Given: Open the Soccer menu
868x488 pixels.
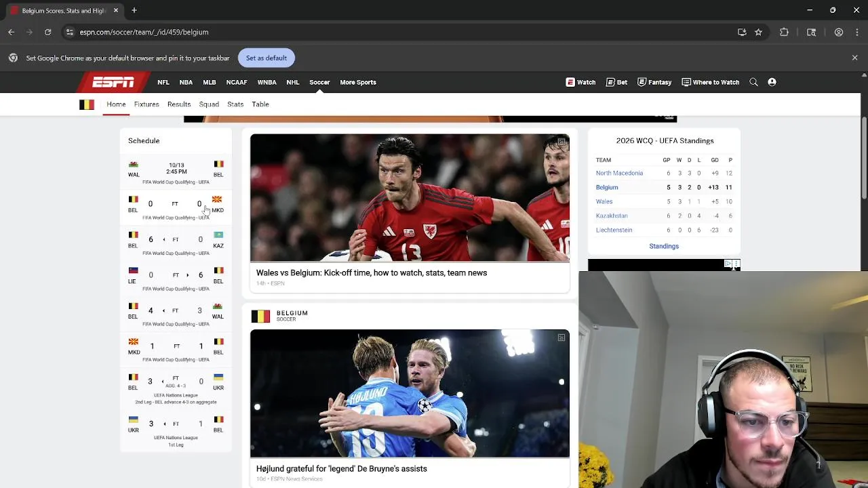Looking at the screenshot, I should pos(319,82).
